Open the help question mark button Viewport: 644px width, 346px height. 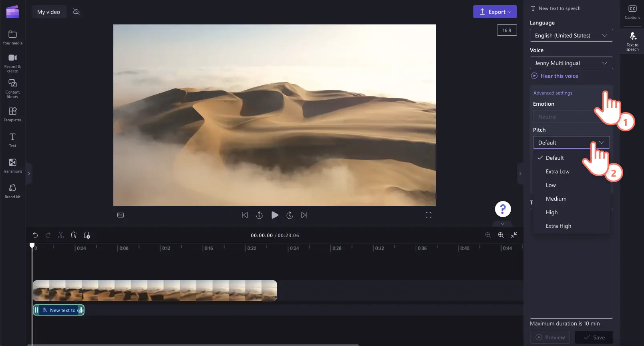(503, 209)
